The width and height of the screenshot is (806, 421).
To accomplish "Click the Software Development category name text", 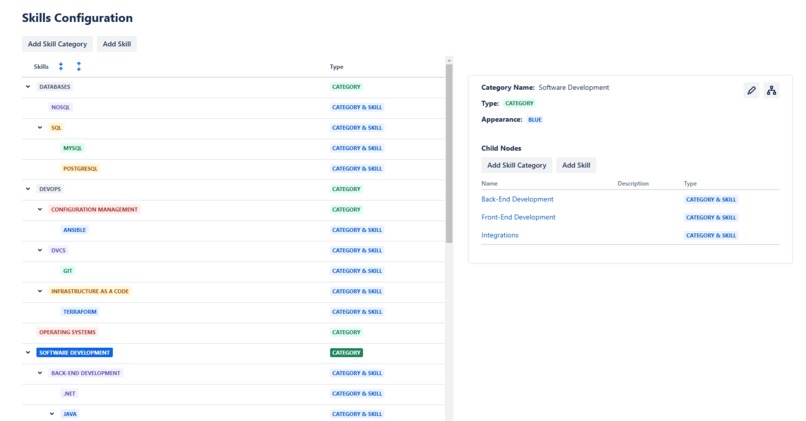I will click(574, 87).
